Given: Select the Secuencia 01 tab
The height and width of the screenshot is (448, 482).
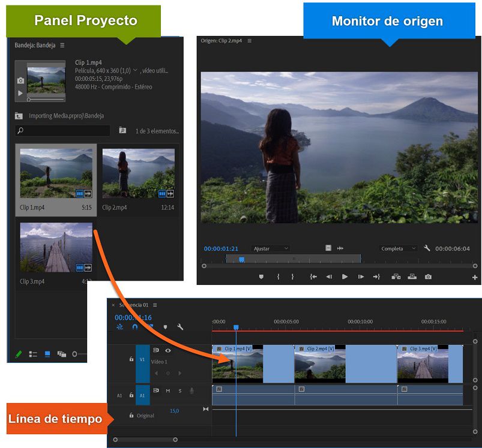Looking at the screenshot, I should (134, 305).
